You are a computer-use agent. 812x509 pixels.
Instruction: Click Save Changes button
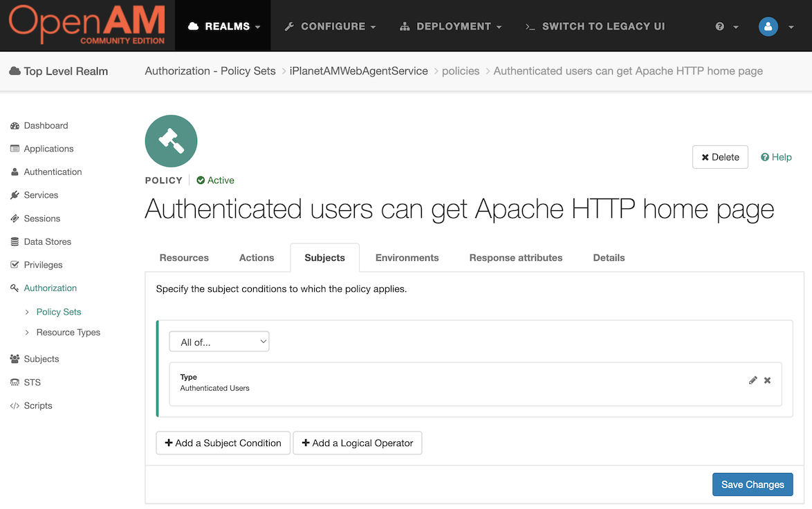tap(753, 485)
